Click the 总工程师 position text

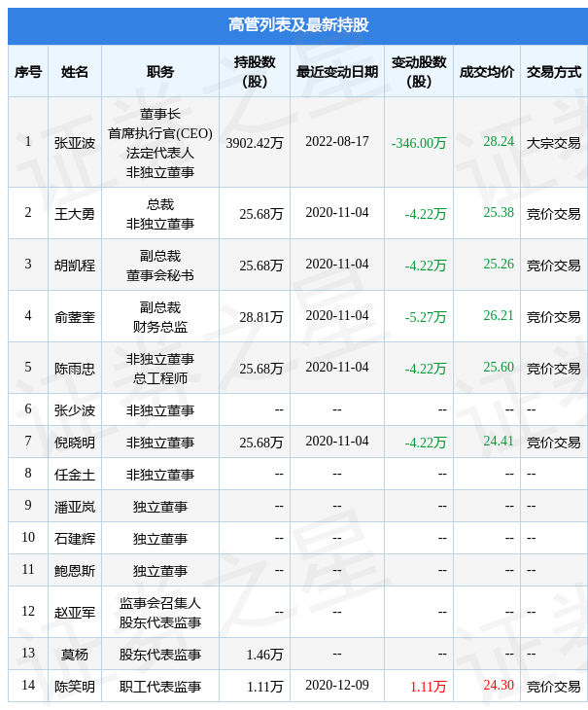[x=160, y=378]
